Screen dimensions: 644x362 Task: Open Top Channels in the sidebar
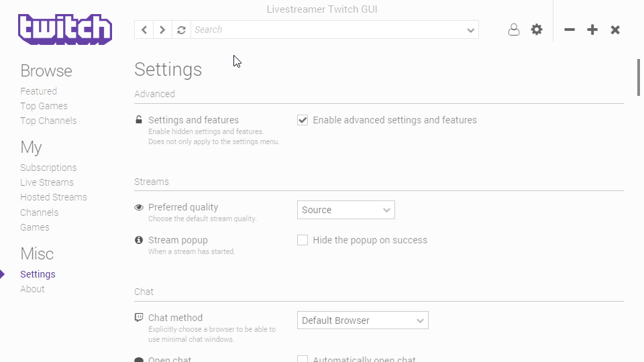point(48,121)
